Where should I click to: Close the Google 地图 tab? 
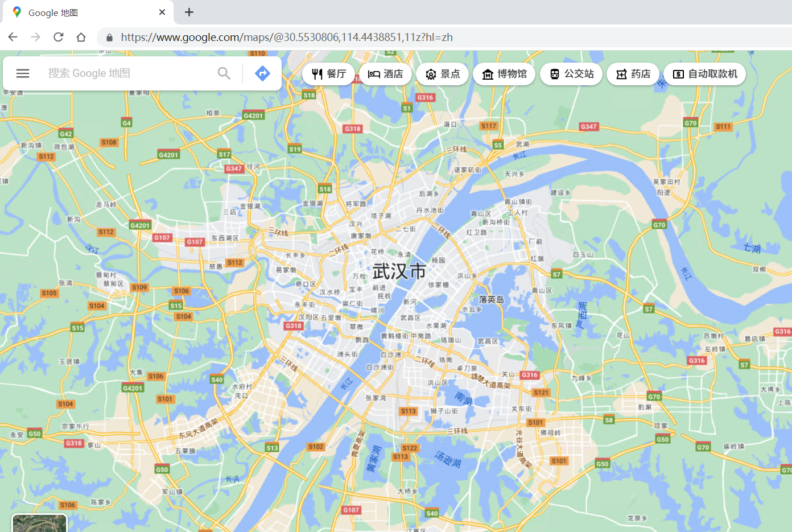pyautogui.click(x=162, y=12)
